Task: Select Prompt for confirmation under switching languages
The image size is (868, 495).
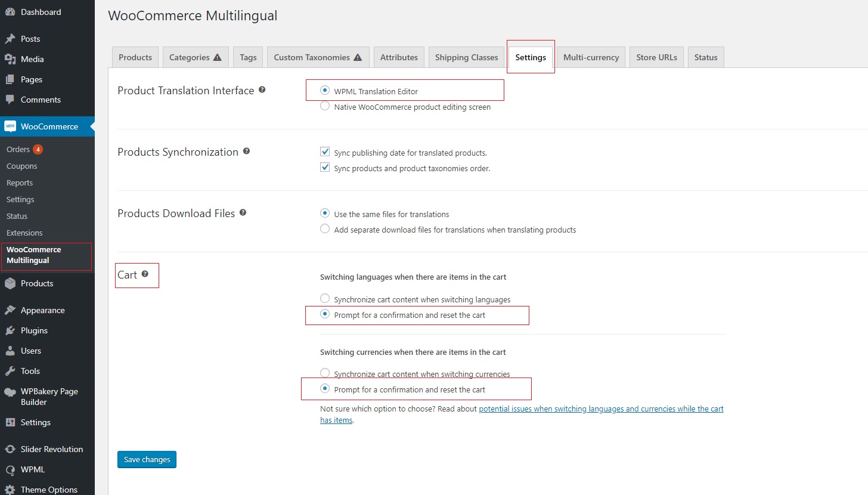Action: (x=325, y=314)
